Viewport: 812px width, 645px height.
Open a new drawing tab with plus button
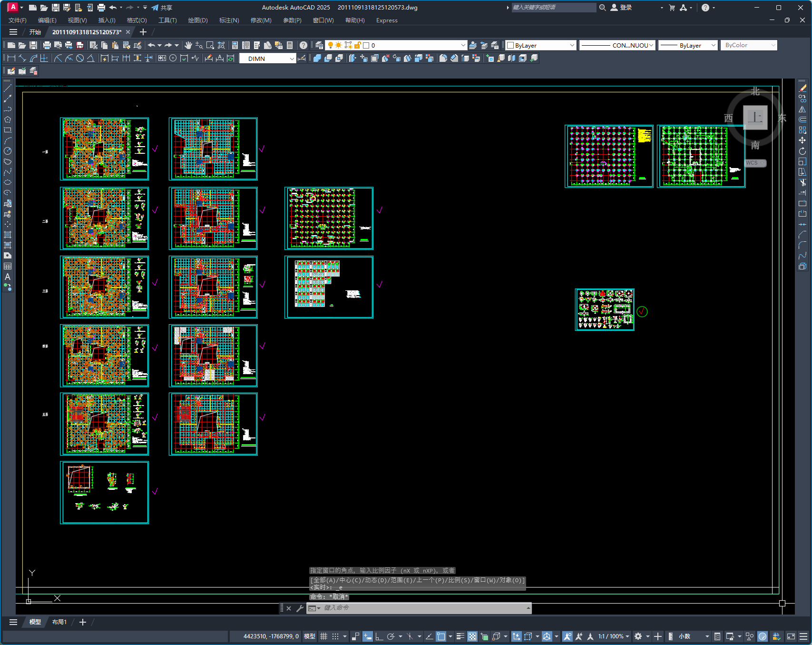(x=143, y=32)
